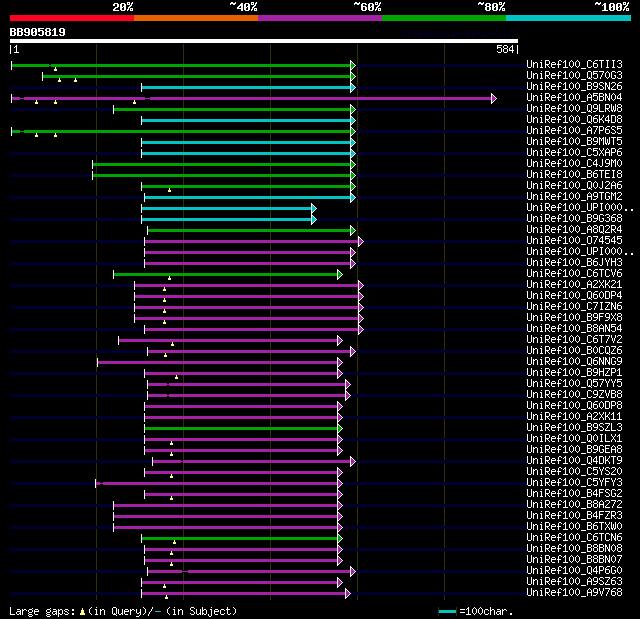Image resolution: width=640 pixels, height=619 pixels.
Task: Click the cyan 100char scale bar legend
Action: click(447, 611)
